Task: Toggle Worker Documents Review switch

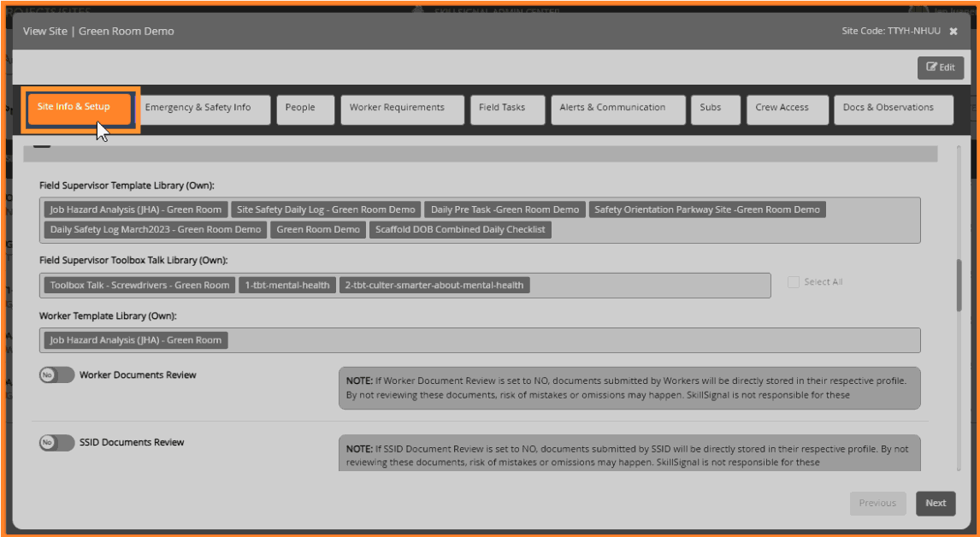Action: tap(57, 375)
